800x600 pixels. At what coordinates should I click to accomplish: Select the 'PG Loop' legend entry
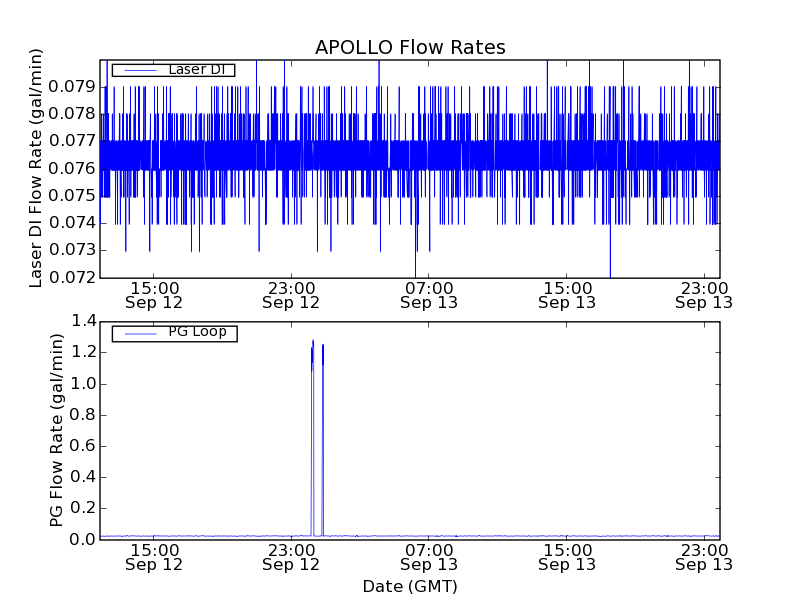[x=174, y=333]
